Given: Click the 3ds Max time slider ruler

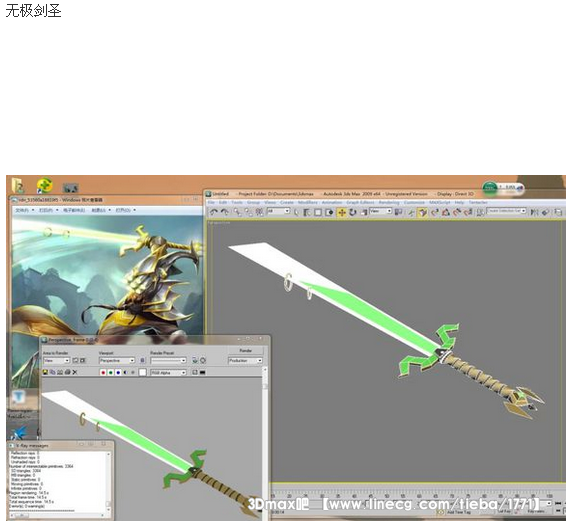Looking at the screenshot, I should (412, 495).
